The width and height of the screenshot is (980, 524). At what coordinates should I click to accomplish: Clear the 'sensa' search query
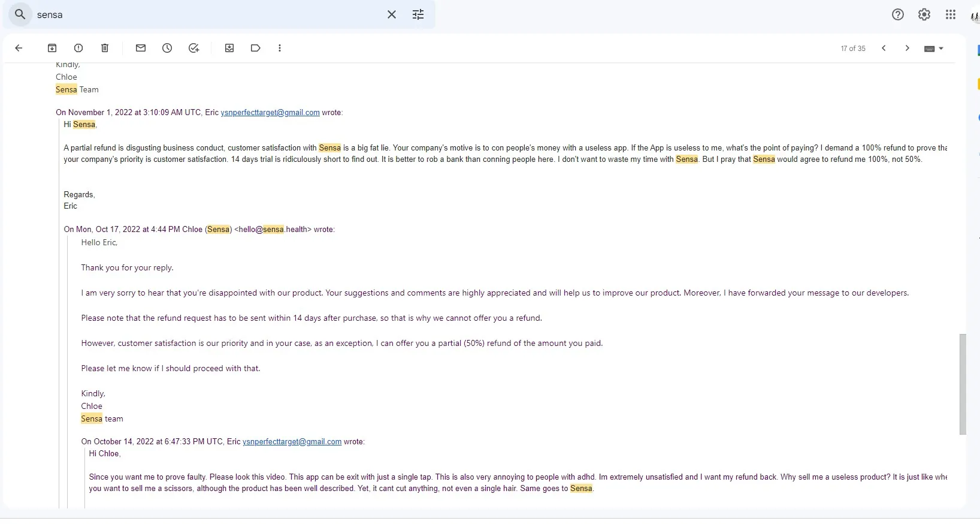[392, 14]
